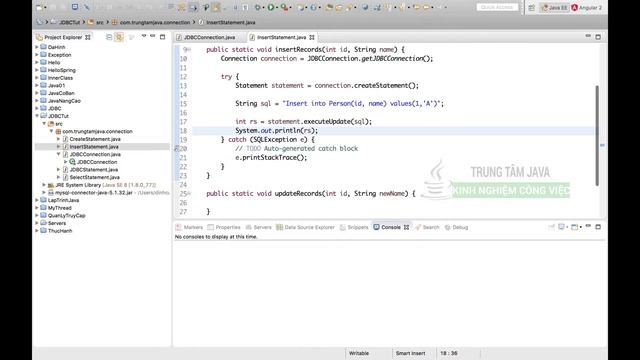
Task: Click Smart Insert status bar entry
Action: 410,353
